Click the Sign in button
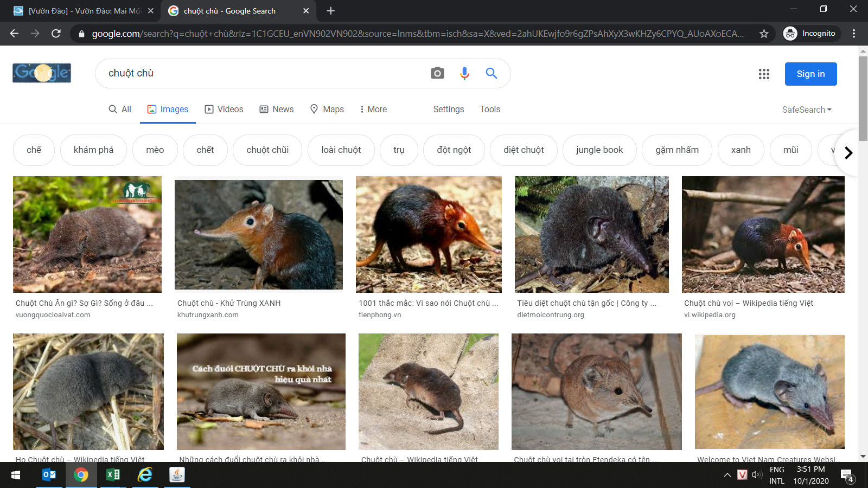Screen dimensions: 868x488 point(810,74)
